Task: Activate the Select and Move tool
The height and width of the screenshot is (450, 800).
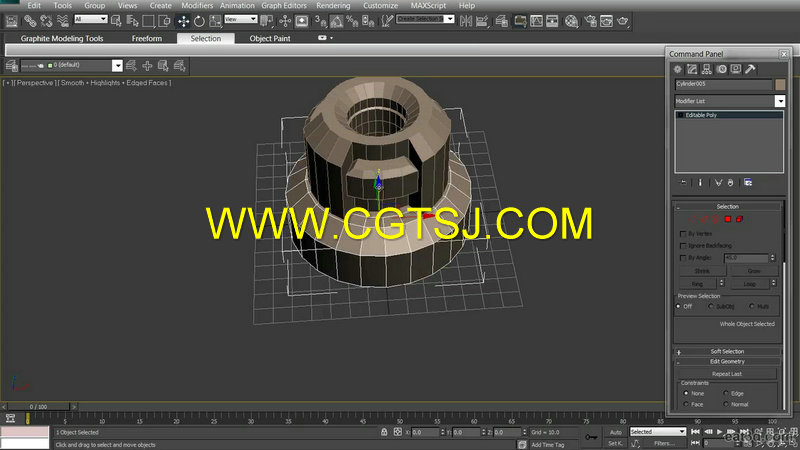Action: click(183, 21)
